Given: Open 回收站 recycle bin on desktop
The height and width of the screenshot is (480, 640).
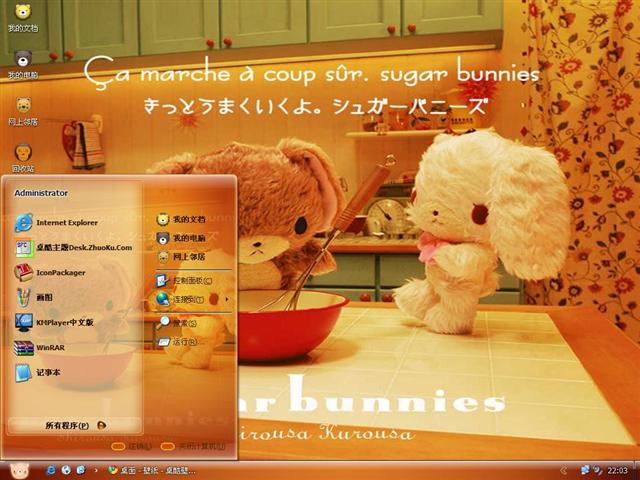Looking at the screenshot, I should pyautogui.click(x=23, y=152).
